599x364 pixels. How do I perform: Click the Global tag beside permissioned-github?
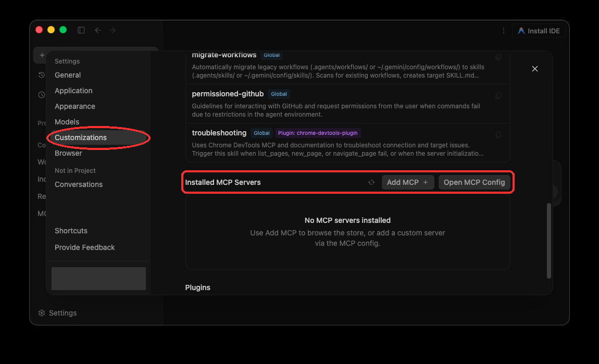coord(279,94)
